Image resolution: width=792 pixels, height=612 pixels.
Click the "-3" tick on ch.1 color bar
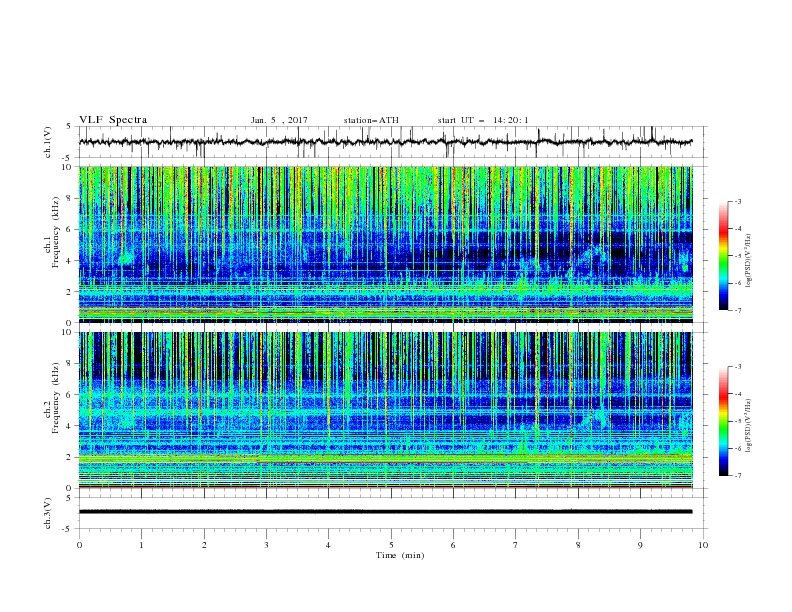[738, 201]
